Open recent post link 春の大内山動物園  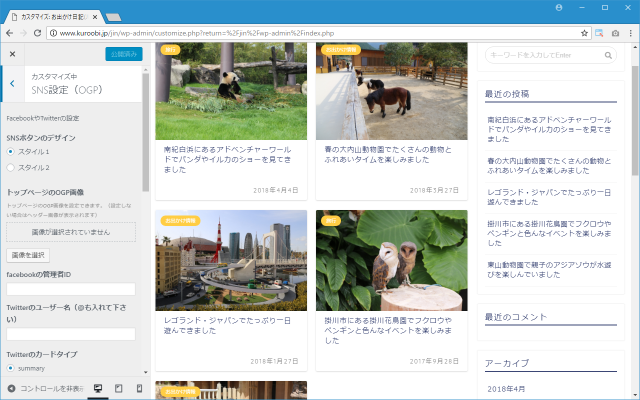pos(549,165)
